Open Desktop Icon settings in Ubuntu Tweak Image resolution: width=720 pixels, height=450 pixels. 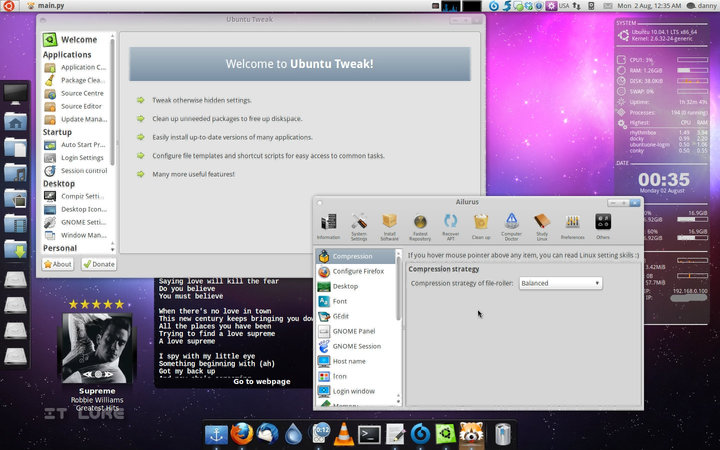pos(76,209)
